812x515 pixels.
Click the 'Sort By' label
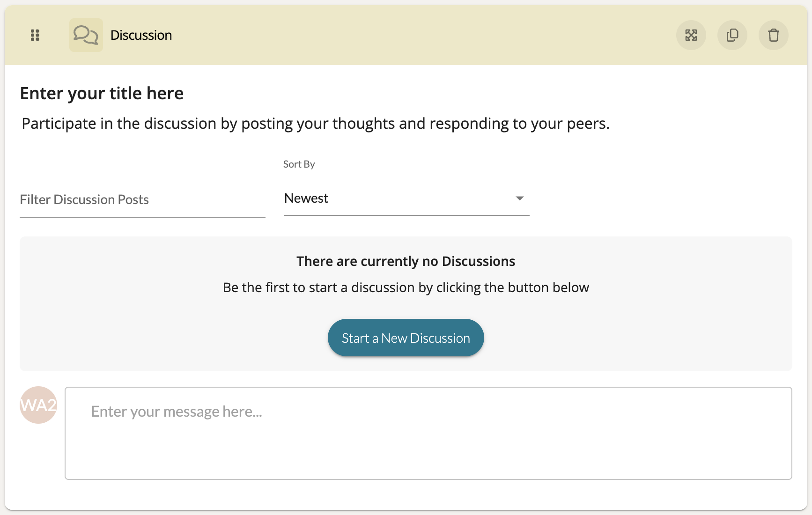299,164
